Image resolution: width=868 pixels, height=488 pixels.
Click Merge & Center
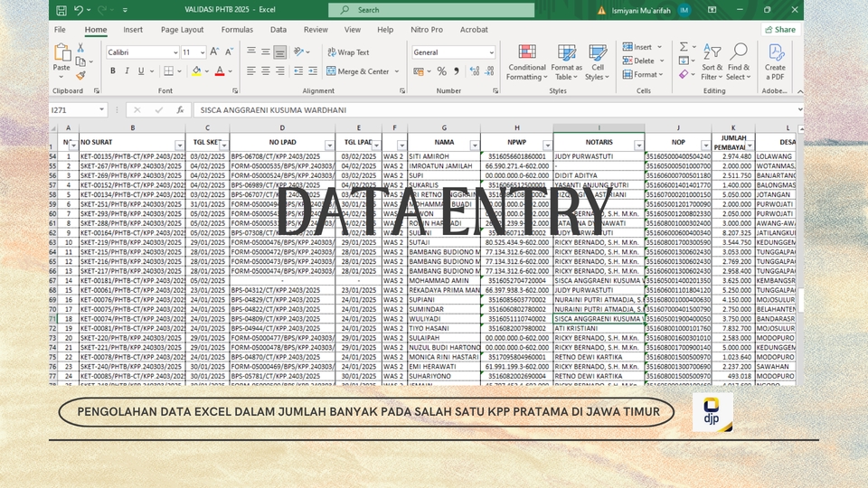(358, 71)
